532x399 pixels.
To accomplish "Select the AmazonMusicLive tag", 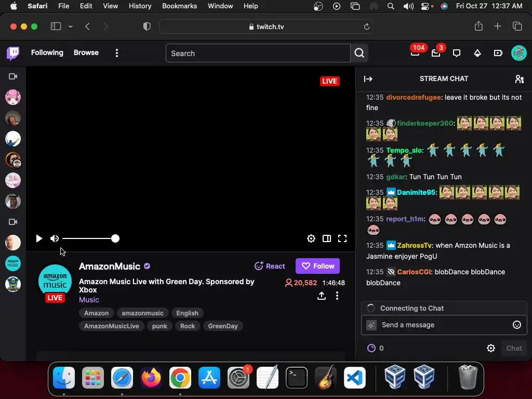I will coord(112,326).
